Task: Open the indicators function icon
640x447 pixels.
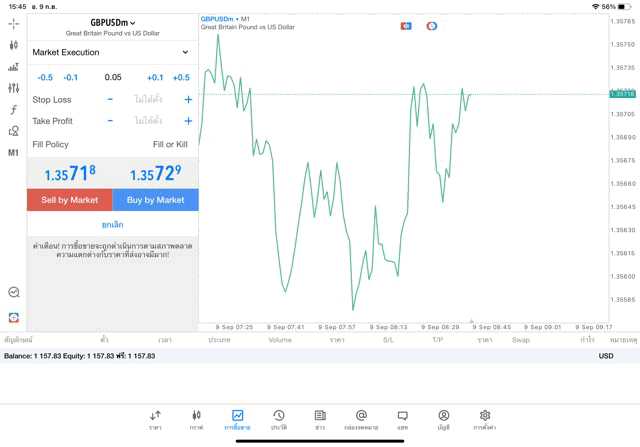Action: pos(14,110)
